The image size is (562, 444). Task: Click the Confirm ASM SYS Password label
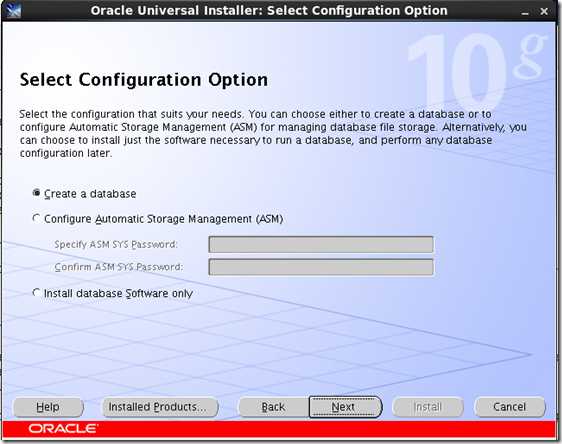click(x=119, y=267)
